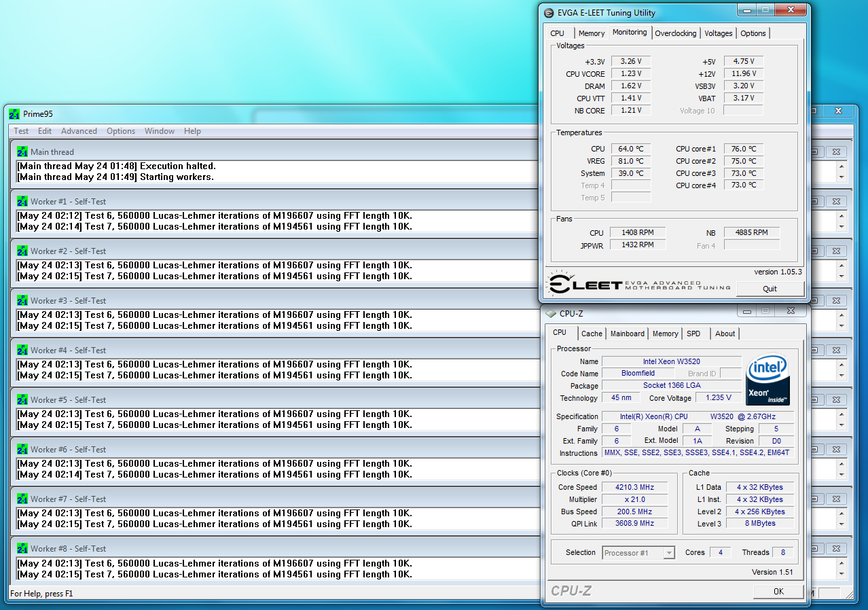Screen dimensions: 868x610
Task: Click the CPU VCORE voltage value field
Action: 631,73
